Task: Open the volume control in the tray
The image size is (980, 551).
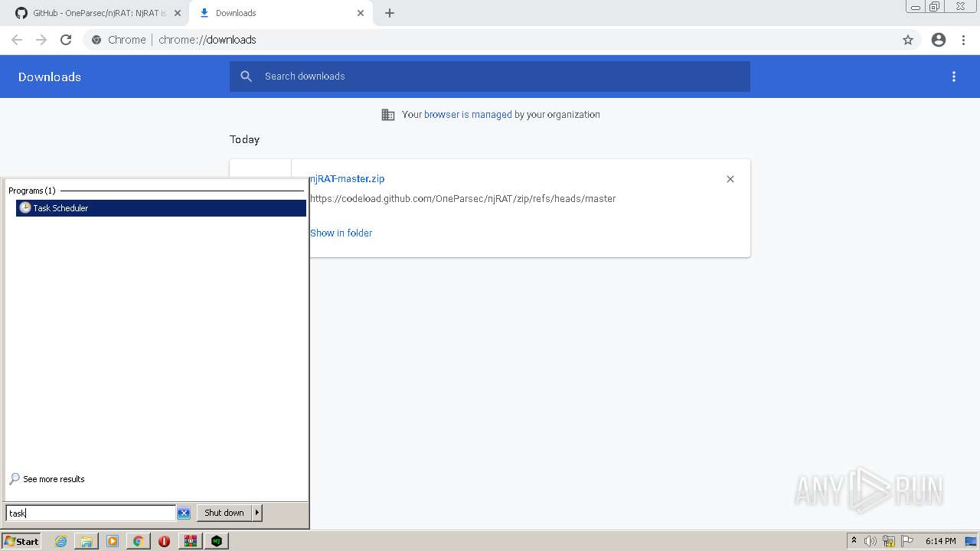Action: [x=871, y=541]
